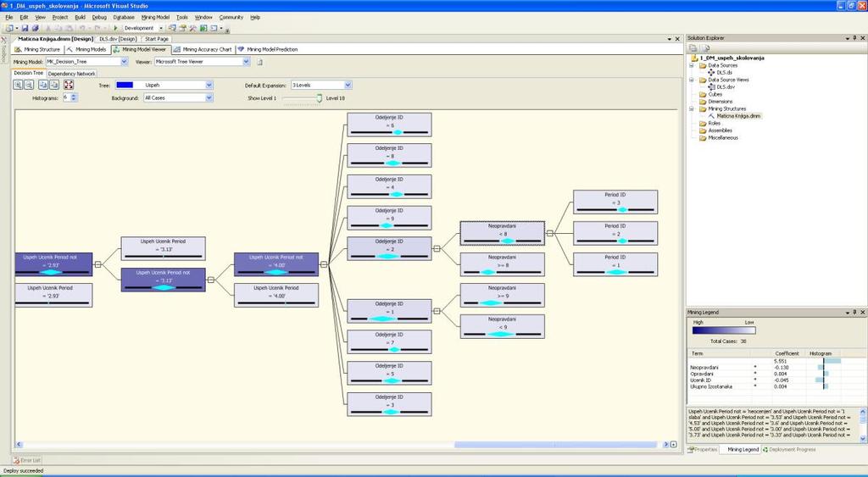Screen dimensions: 868x477
Task: Click the project icon of 1_DM_uspeh_skolovanja
Action: [x=694, y=58]
